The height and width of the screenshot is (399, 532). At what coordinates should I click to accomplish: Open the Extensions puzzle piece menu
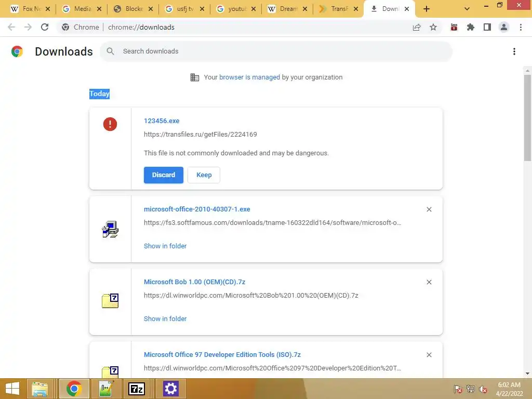pos(471,27)
